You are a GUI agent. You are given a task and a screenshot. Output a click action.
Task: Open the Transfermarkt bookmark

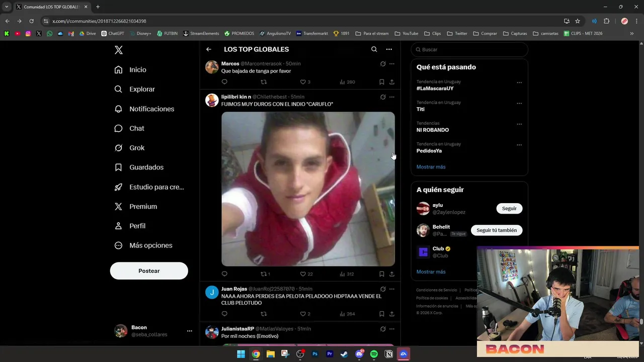pyautogui.click(x=312, y=34)
